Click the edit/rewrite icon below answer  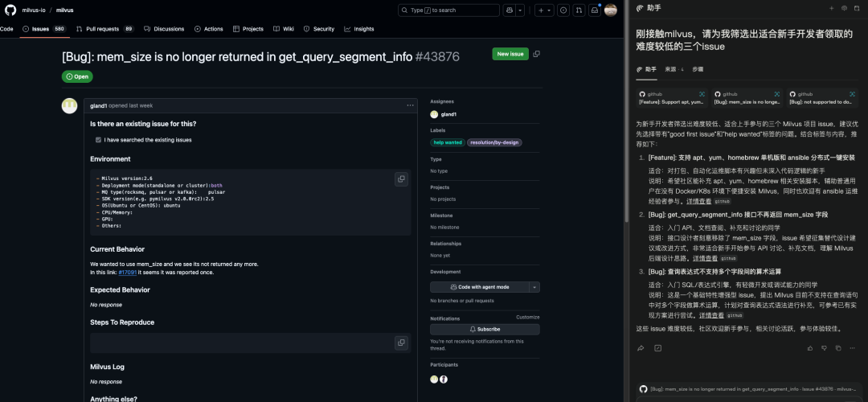tap(657, 348)
